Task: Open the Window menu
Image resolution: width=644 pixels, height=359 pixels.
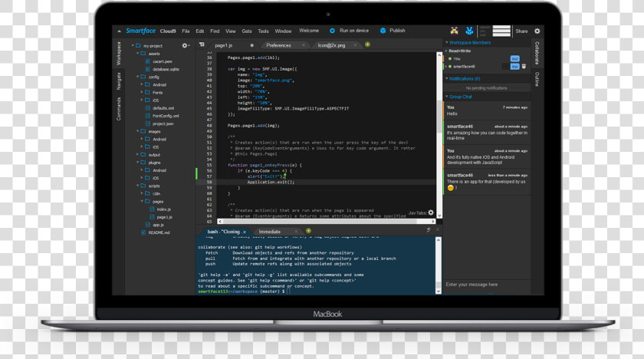Action: click(x=283, y=31)
